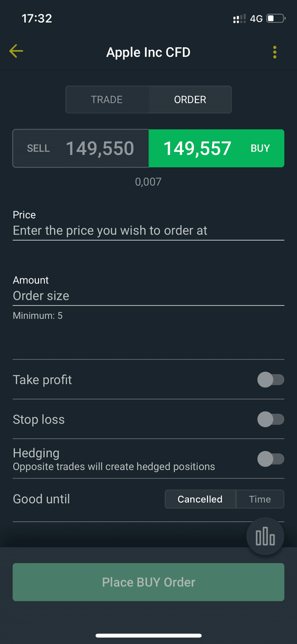Turn on the Stop loss switch
This screenshot has height=644, width=297.
point(271,419)
